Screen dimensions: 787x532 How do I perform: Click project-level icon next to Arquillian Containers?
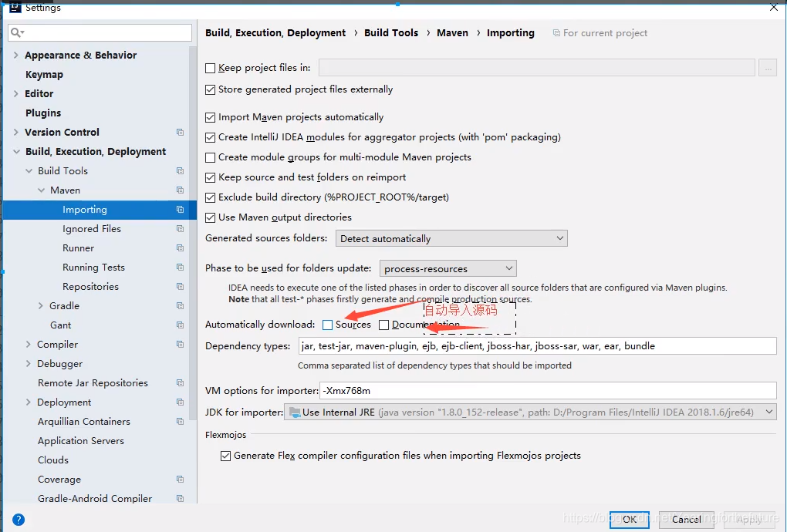click(181, 422)
